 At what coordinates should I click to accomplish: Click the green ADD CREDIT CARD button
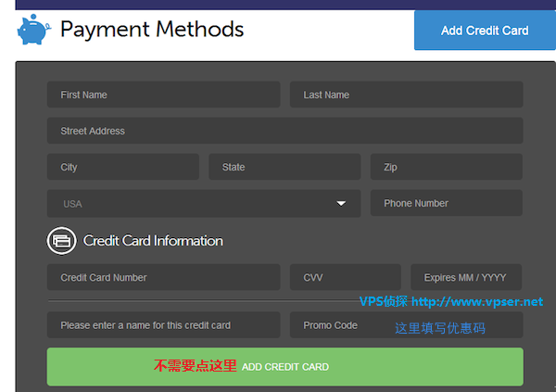pyautogui.click(x=285, y=366)
